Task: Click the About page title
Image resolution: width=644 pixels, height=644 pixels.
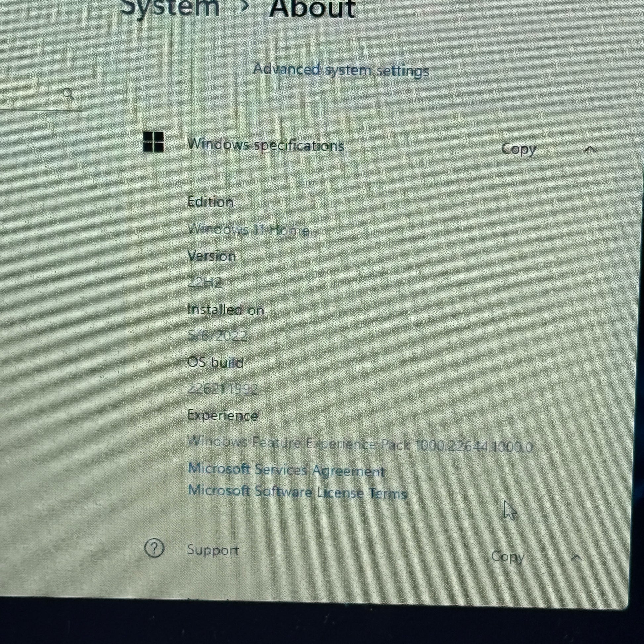Action: coord(312,8)
